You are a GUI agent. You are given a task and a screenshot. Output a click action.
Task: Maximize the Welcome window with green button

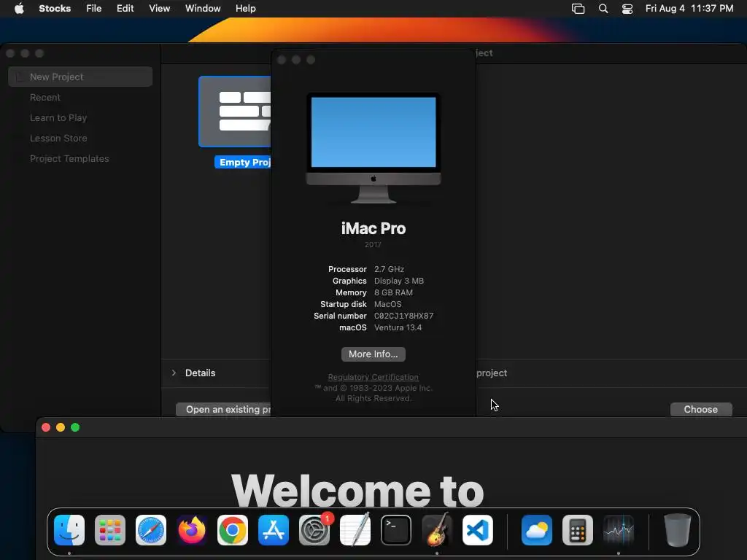point(75,427)
